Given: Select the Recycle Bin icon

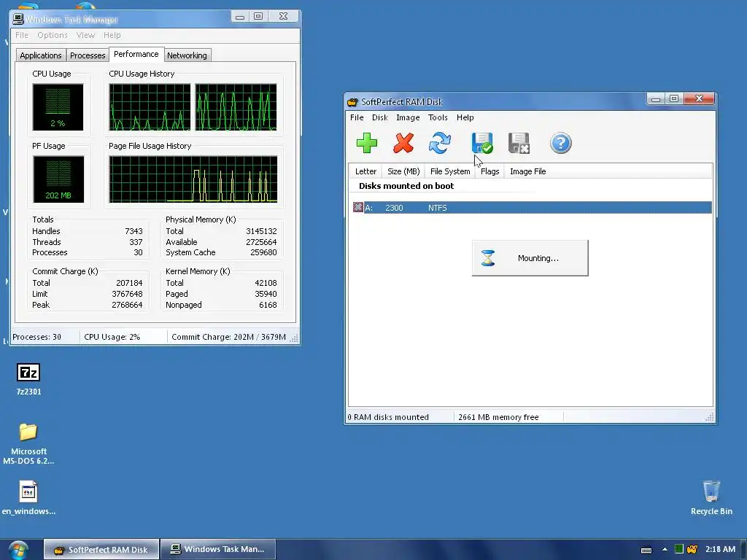Looking at the screenshot, I should (711, 491).
